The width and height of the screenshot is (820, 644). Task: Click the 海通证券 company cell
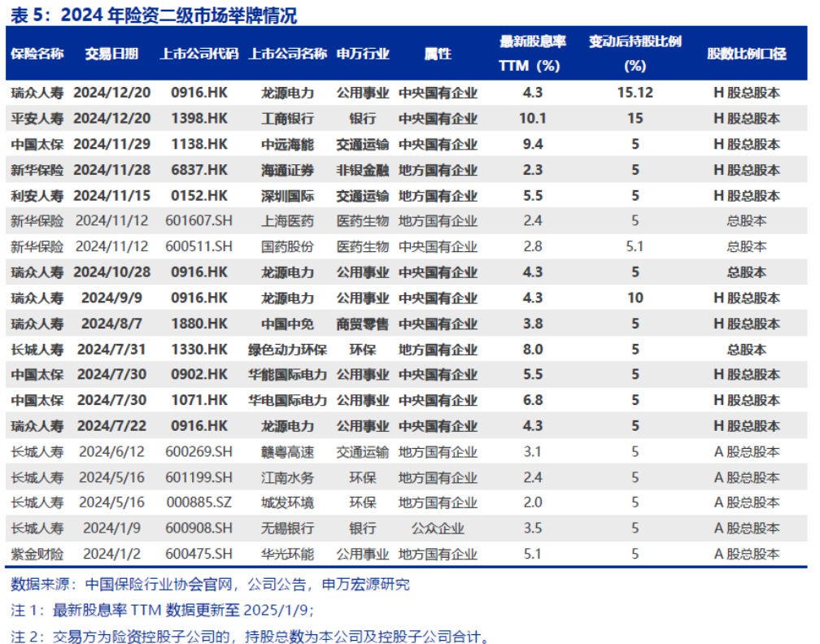point(287,170)
